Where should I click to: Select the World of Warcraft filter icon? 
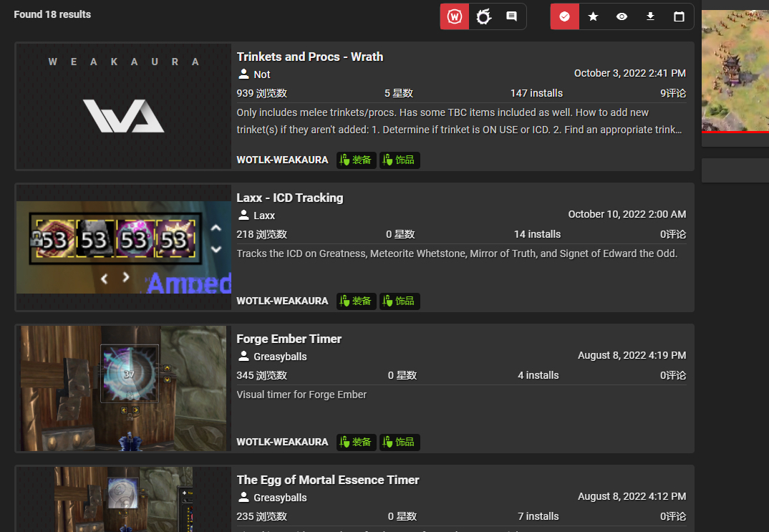pos(455,16)
